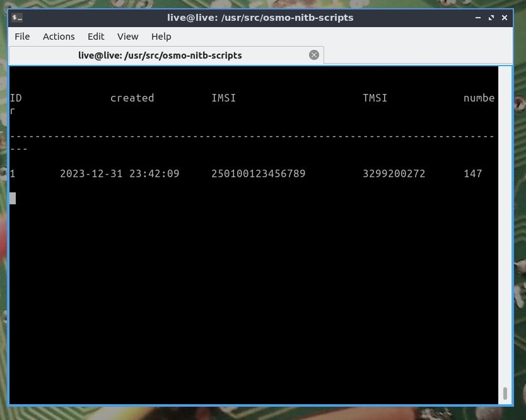Click the number value 147
The width and height of the screenshot is (526, 420).
[x=472, y=174]
